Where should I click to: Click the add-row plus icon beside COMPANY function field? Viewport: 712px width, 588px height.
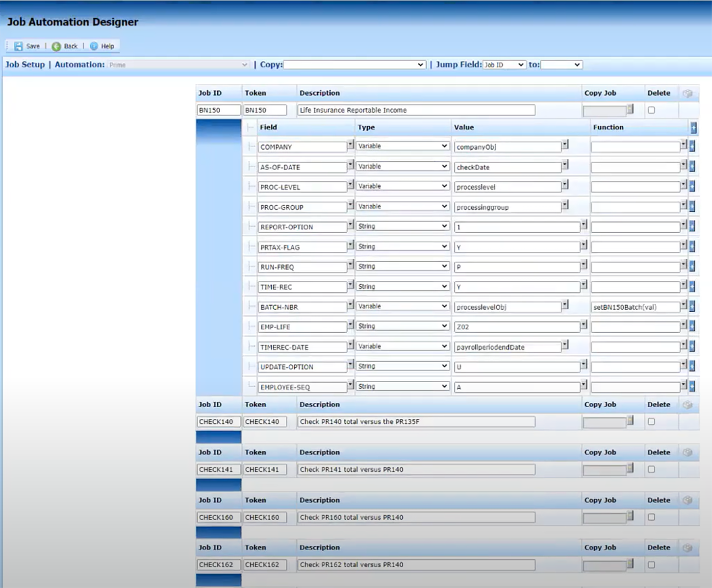tap(692, 146)
